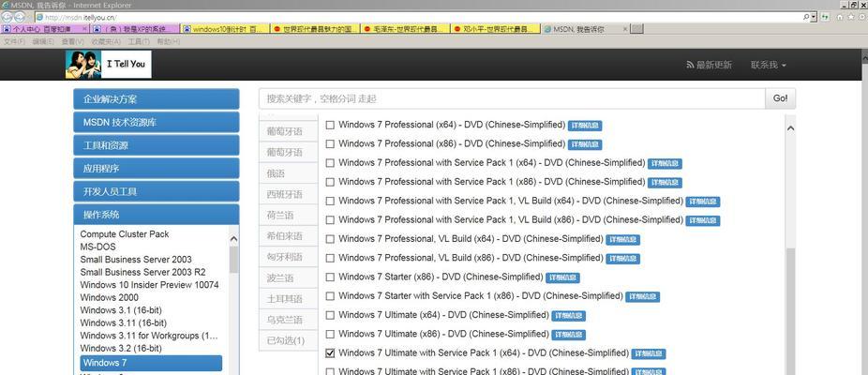Open the 帮助(H) menu

pyautogui.click(x=169, y=41)
